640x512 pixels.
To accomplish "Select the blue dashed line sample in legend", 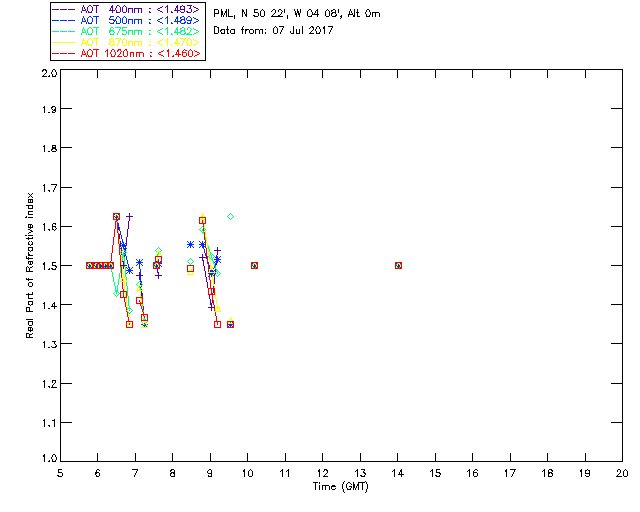I will 64,20.
